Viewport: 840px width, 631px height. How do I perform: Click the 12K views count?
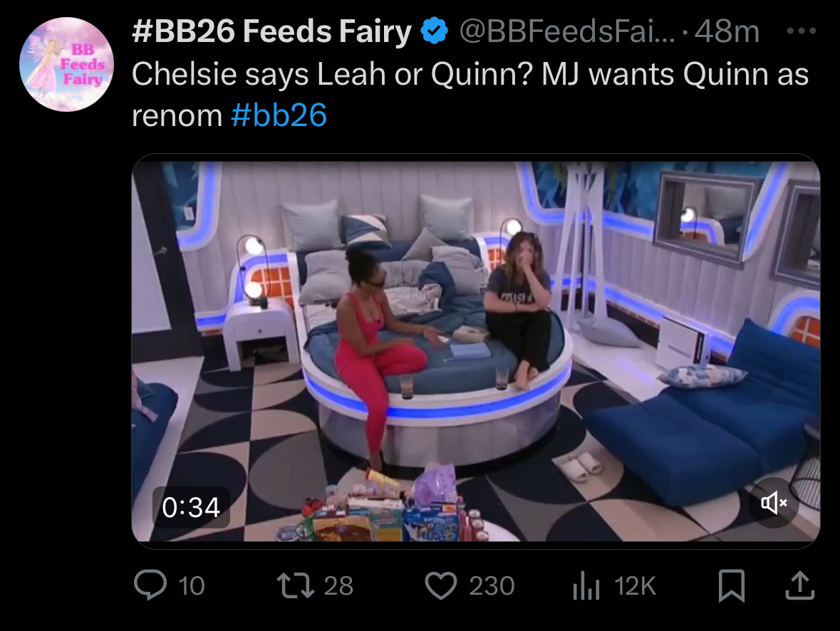click(636, 585)
